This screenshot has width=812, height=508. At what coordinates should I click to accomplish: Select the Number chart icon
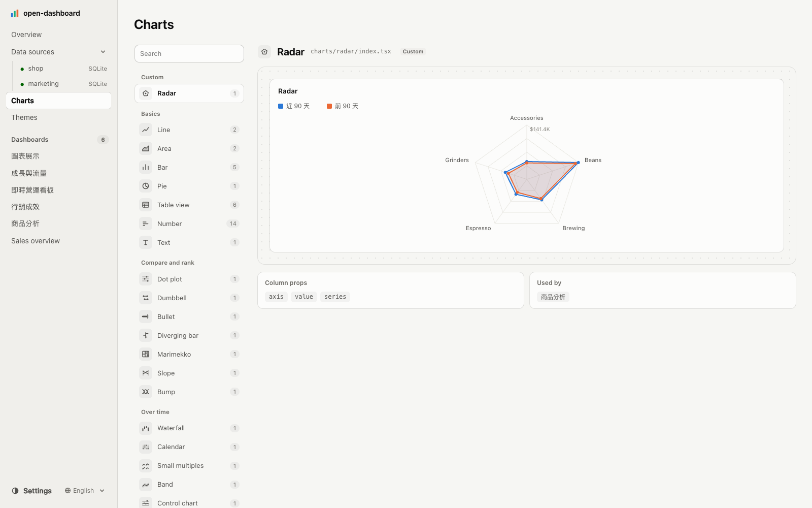point(146,224)
